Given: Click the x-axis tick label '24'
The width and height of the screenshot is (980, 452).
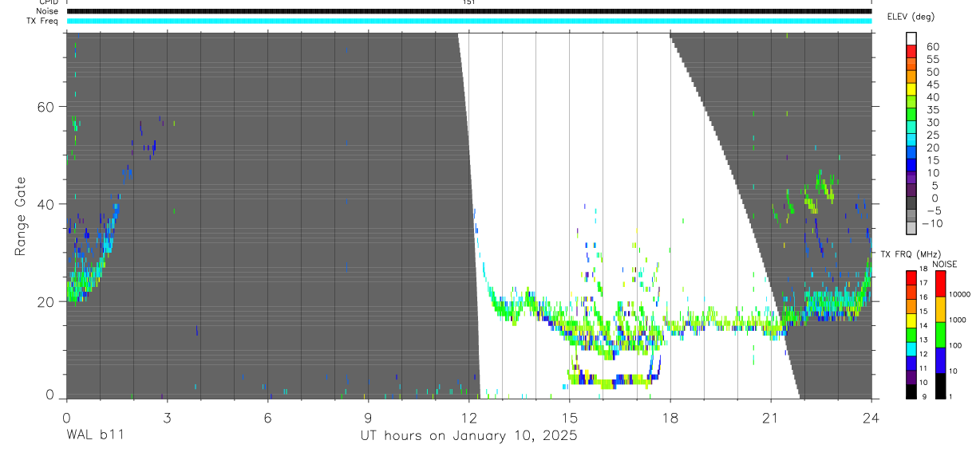Looking at the screenshot, I should [871, 417].
